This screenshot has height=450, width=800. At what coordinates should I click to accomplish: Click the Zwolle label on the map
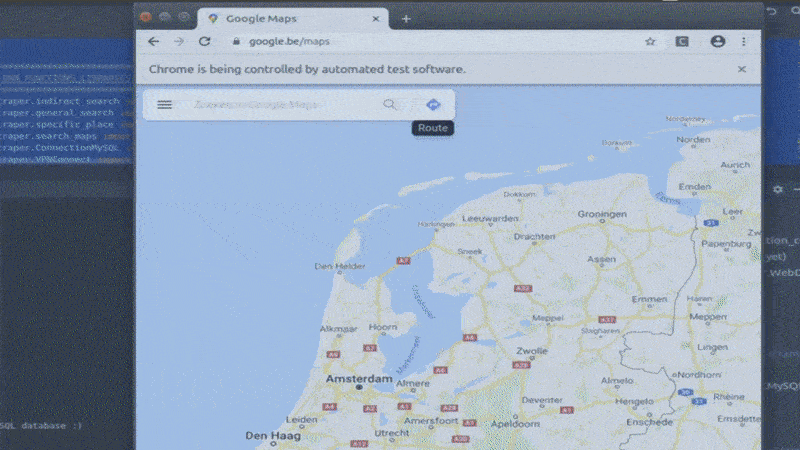(x=532, y=351)
